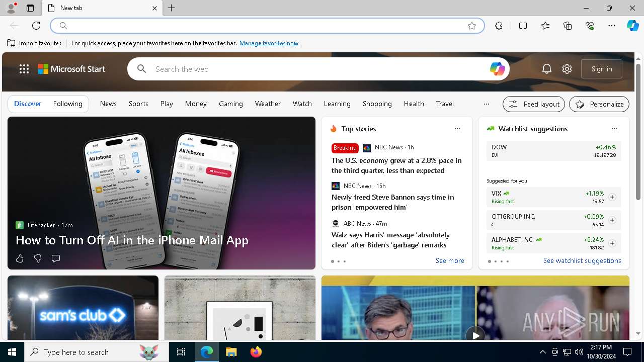Click the Microsoft Start logo
644x362 pixels.
pyautogui.click(x=72, y=69)
